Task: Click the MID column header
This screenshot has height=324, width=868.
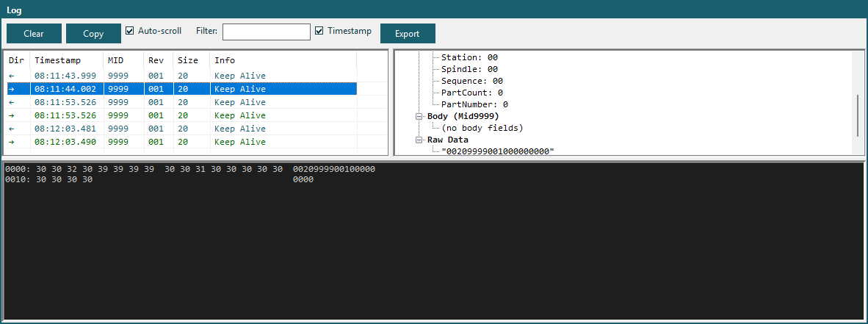Action: 123,60
